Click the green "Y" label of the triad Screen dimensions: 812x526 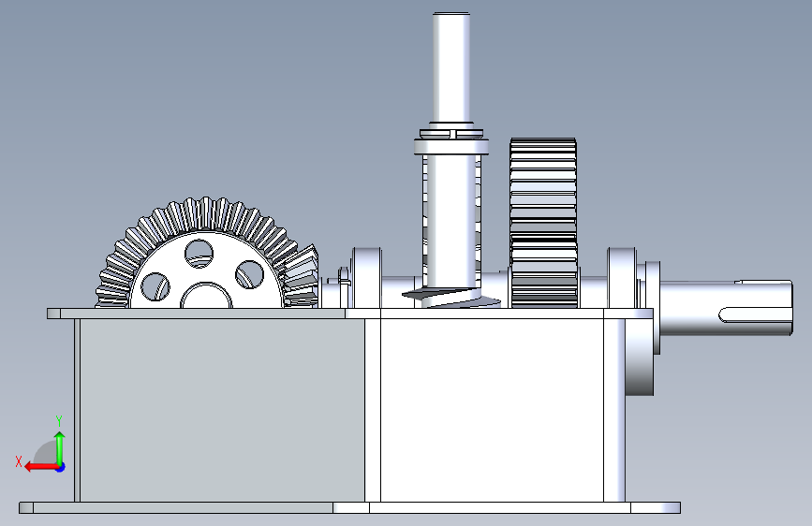(x=59, y=421)
